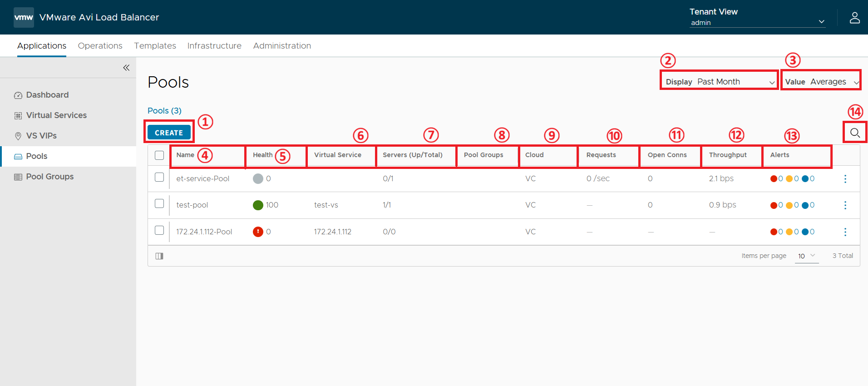Open the user account icon
This screenshot has height=386, width=868.
click(x=855, y=18)
